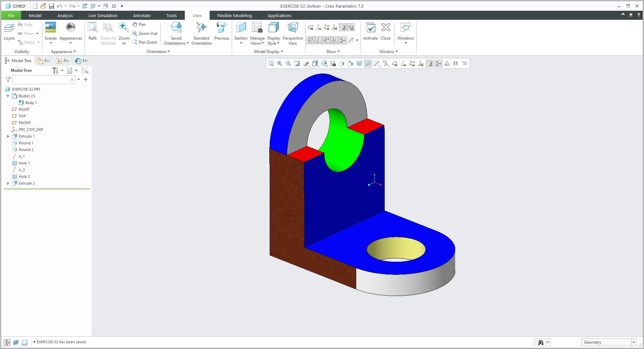Regenerate the model from quick access toolbar
644x349 pixels.
tap(85, 6)
